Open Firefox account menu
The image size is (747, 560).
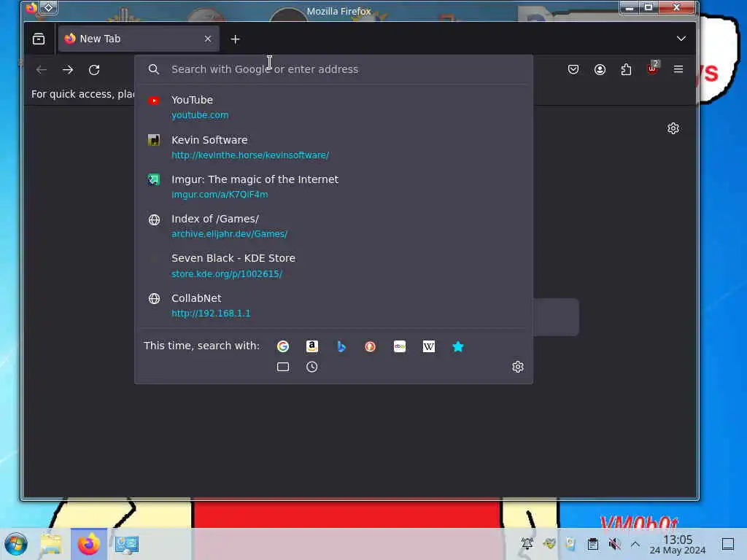tap(600, 69)
